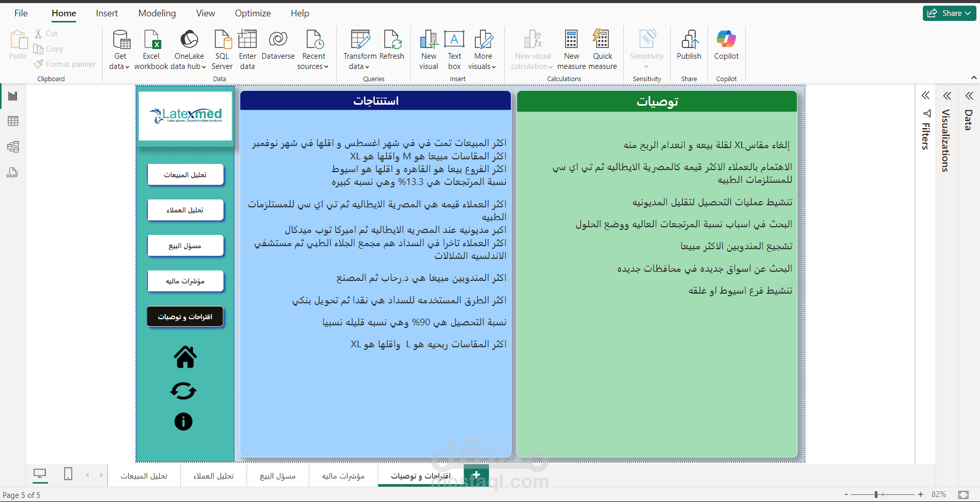Open the تحليل العملاء page tab

pos(213,476)
